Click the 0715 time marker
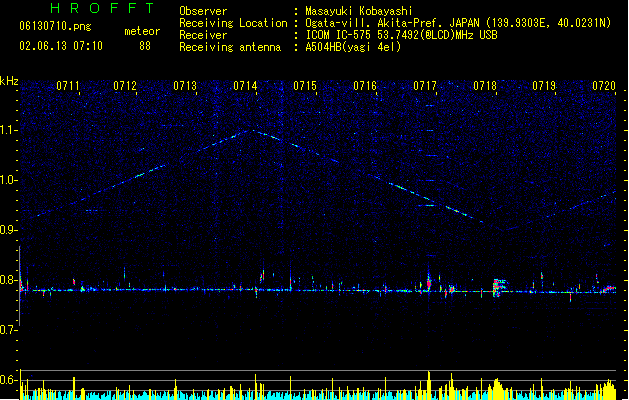Screen dimensions: 629x400 click(x=305, y=86)
